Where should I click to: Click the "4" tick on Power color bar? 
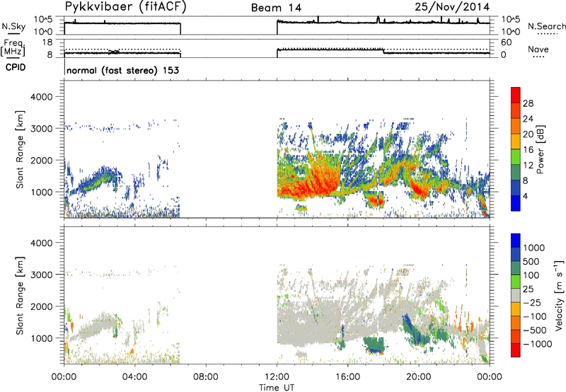(x=525, y=196)
